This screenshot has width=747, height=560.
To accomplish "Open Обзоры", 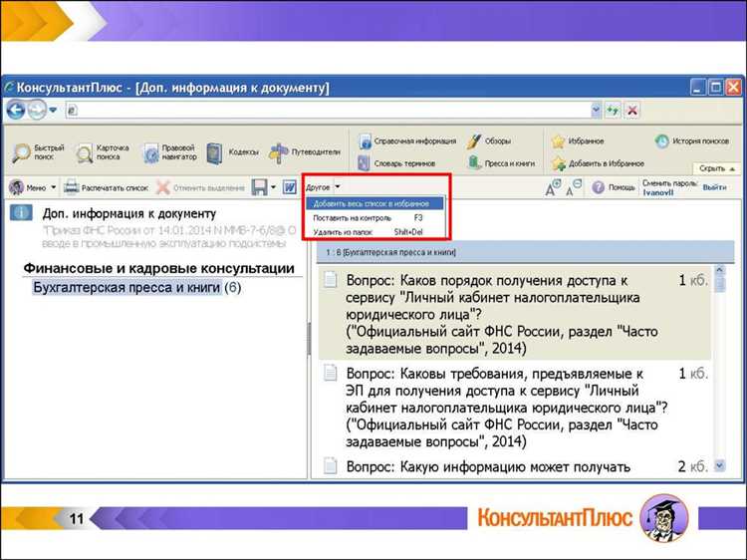I will (x=489, y=141).
